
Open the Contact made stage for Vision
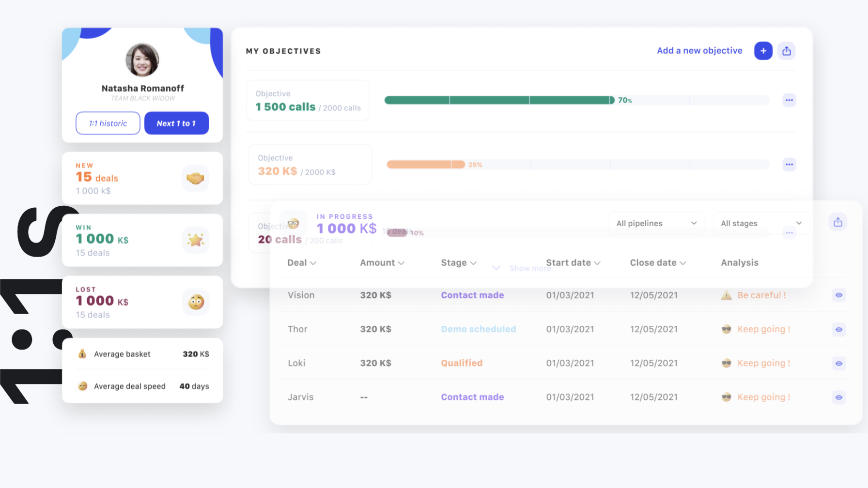(472, 295)
